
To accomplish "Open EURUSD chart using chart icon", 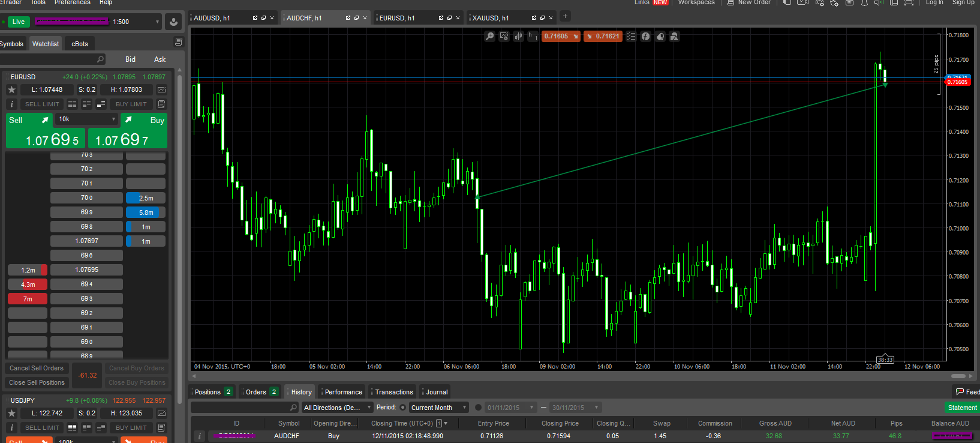I will [x=161, y=90].
